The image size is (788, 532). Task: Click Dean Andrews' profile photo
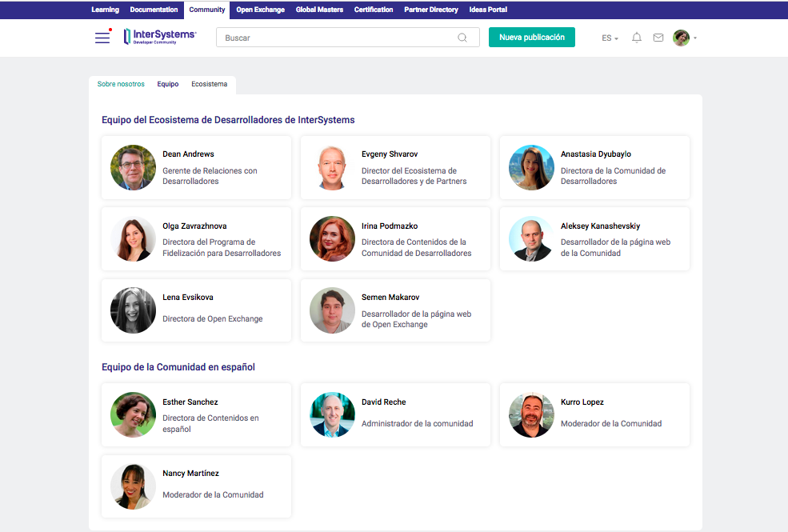133,167
